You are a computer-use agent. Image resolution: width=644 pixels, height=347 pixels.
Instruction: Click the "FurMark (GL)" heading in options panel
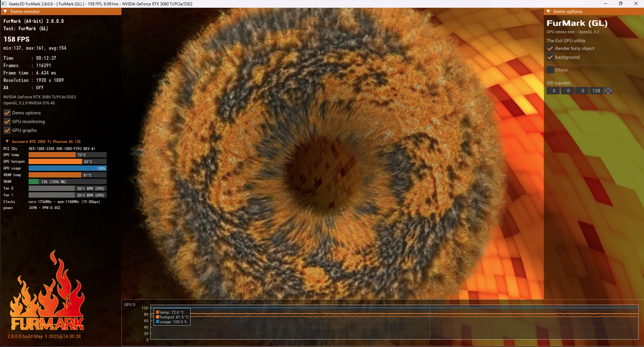[577, 24]
